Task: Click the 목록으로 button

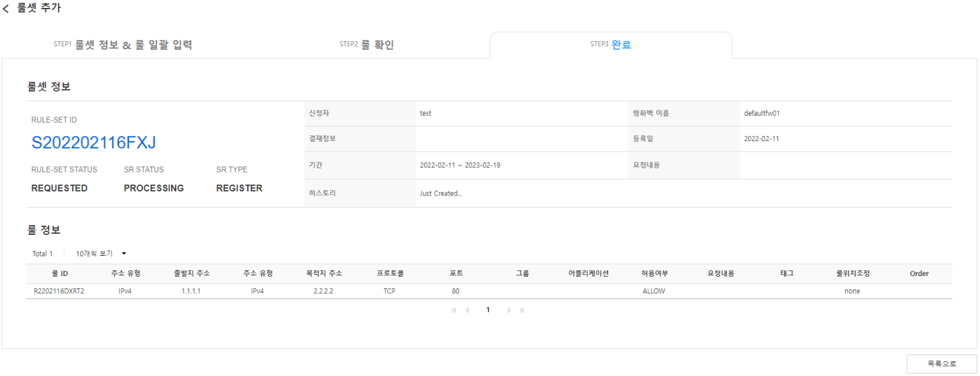Action: pos(941,364)
